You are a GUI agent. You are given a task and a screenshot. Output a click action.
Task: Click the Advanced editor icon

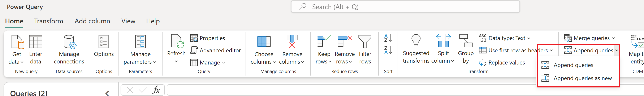click(x=194, y=50)
